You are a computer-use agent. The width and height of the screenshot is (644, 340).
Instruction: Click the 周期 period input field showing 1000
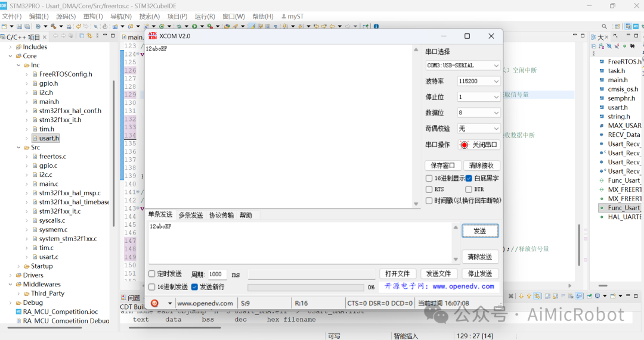tap(217, 274)
